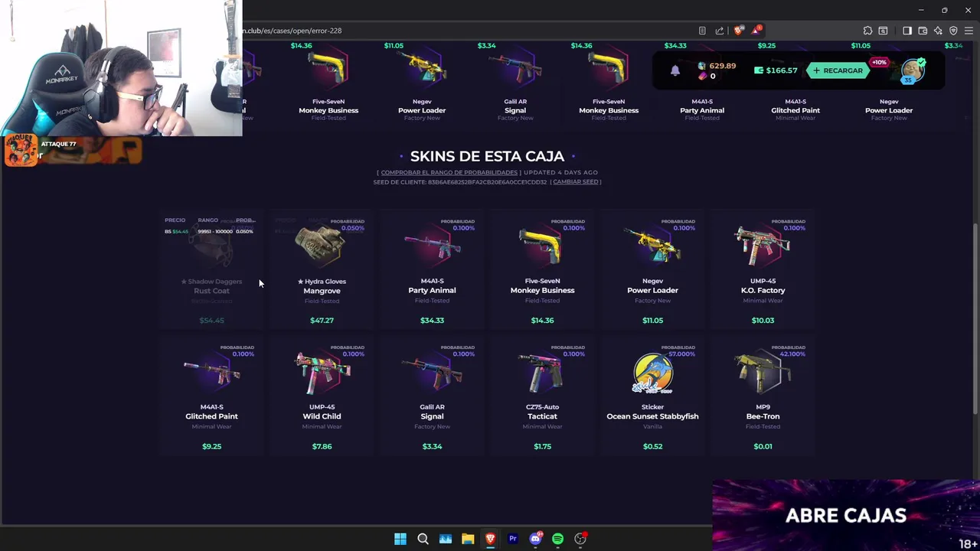
Task: Open the browser extensions puzzle icon
Action: pos(867,31)
